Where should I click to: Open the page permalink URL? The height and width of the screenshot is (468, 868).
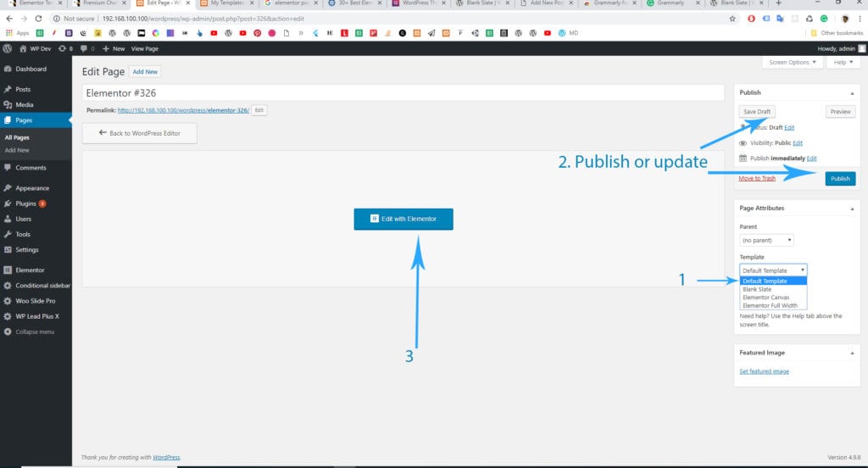pyautogui.click(x=183, y=110)
